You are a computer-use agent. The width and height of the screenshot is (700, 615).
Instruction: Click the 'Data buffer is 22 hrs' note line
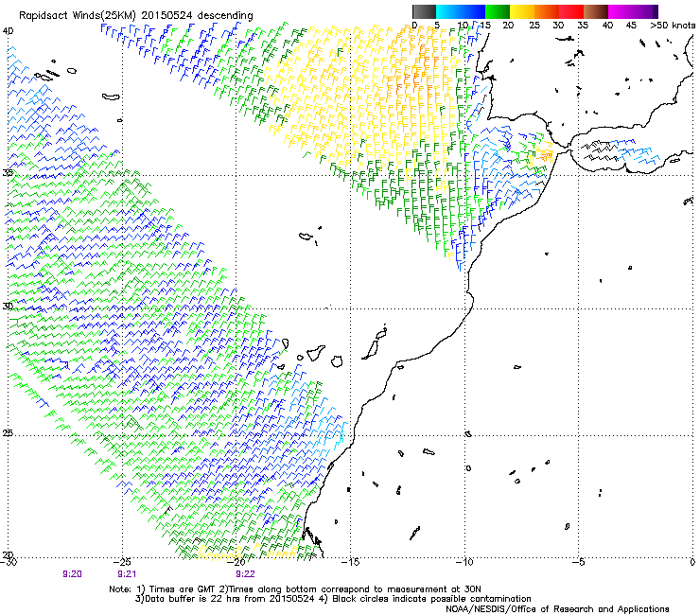(333, 599)
